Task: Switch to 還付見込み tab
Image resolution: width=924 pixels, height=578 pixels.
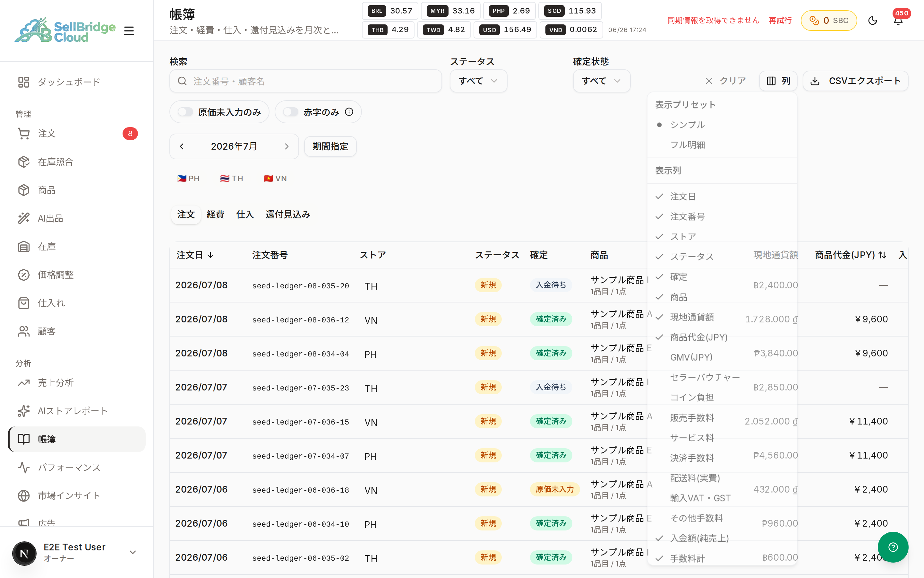Action: (x=288, y=215)
